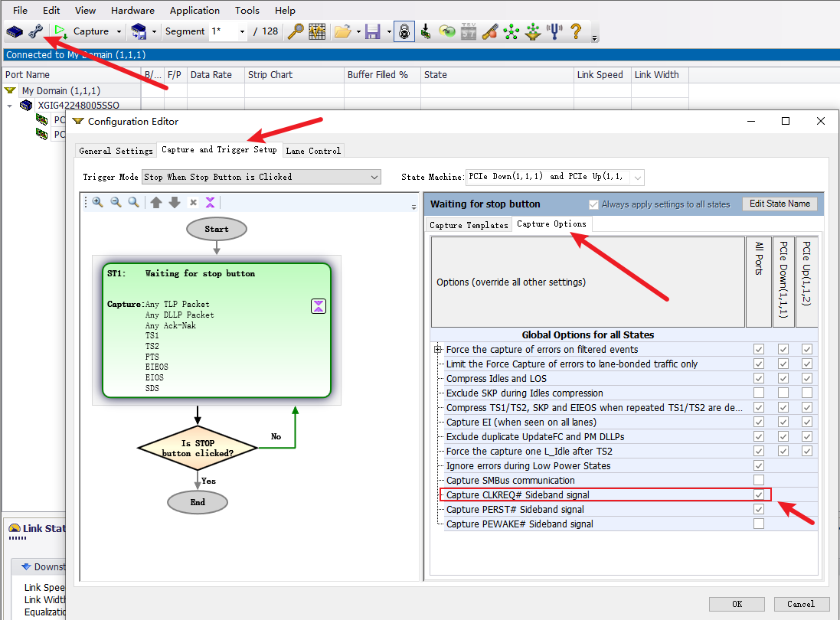The height and width of the screenshot is (620, 840).
Task: Click the funnel filter topology icon
Action: point(532,31)
